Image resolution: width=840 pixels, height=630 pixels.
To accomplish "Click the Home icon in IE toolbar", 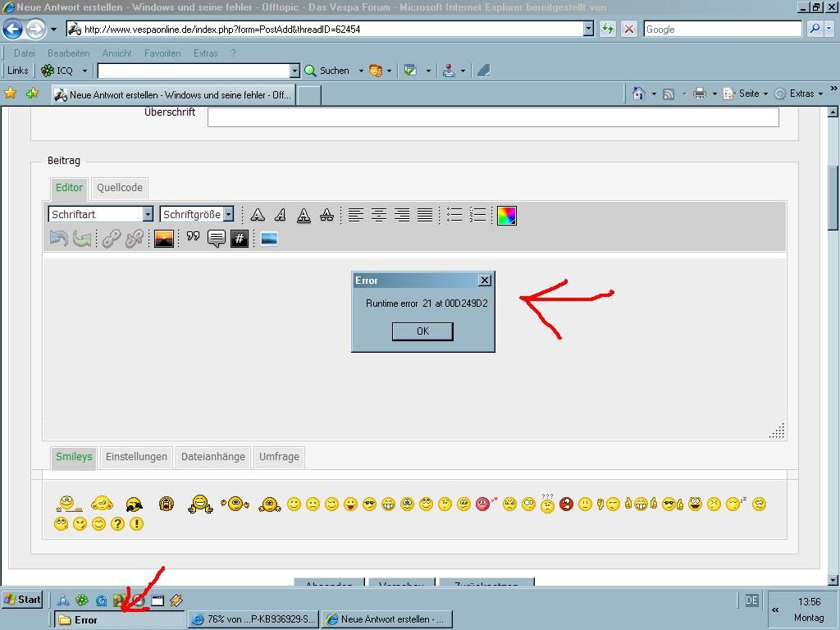I will [x=639, y=94].
